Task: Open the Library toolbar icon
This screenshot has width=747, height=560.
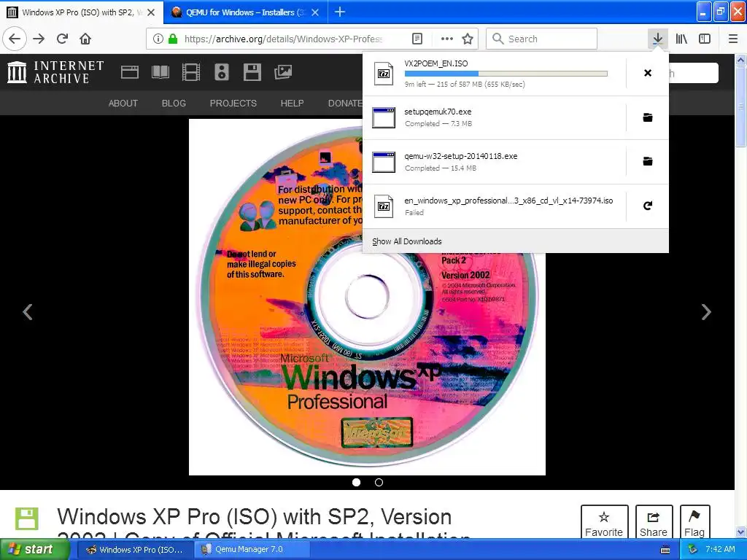Action: pyautogui.click(x=681, y=39)
